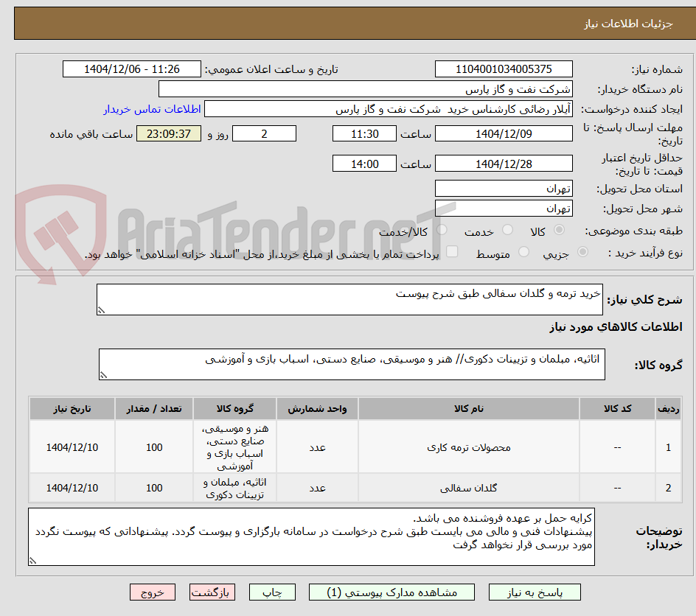Click the delivery city field تهران
The image size is (696, 616).
(x=504, y=209)
